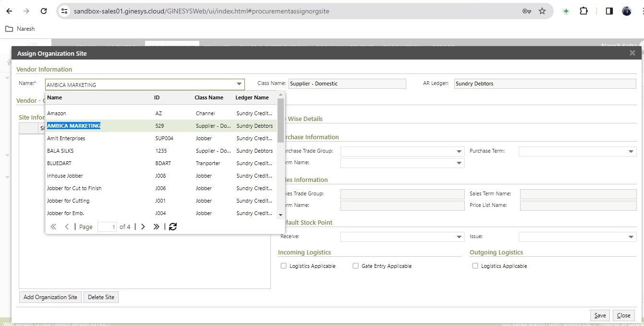Click the browser address bar URL

pyautogui.click(x=201, y=11)
